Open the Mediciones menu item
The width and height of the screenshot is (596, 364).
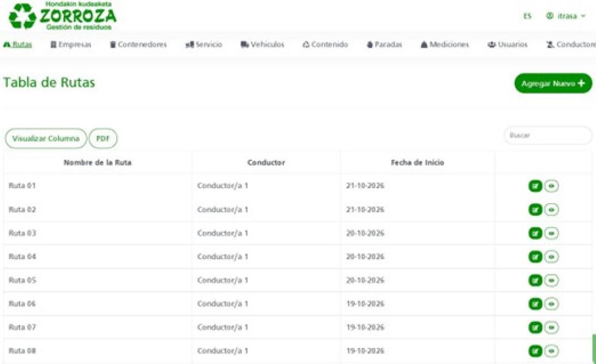pos(445,44)
